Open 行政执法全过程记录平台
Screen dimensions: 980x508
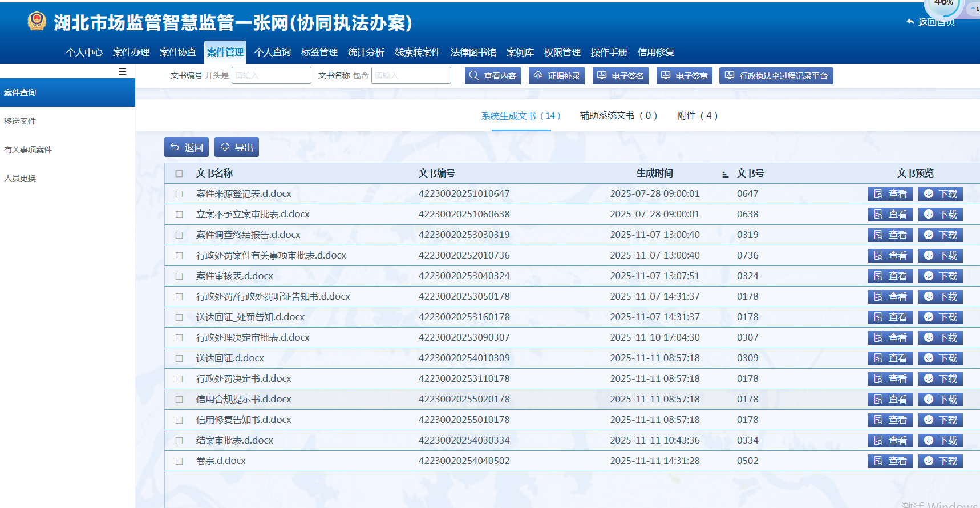(776, 76)
